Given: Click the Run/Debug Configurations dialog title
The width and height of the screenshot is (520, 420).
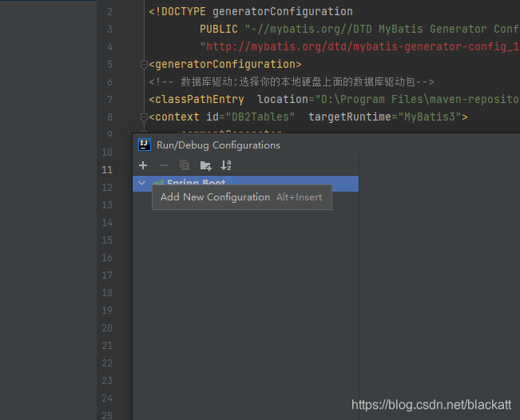Looking at the screenshot, I should click(x=218, y=145).
